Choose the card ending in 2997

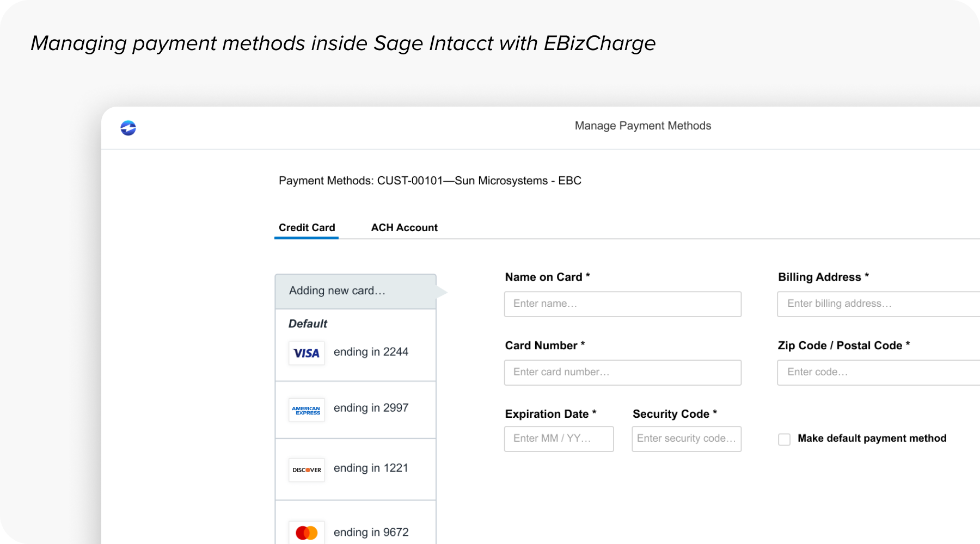coord(355,409)
